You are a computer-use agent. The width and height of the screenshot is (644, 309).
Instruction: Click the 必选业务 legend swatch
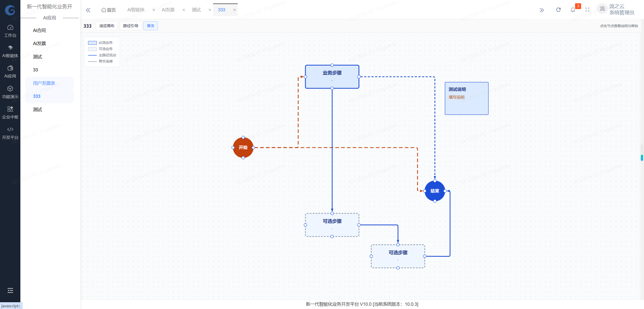[92, 43]
